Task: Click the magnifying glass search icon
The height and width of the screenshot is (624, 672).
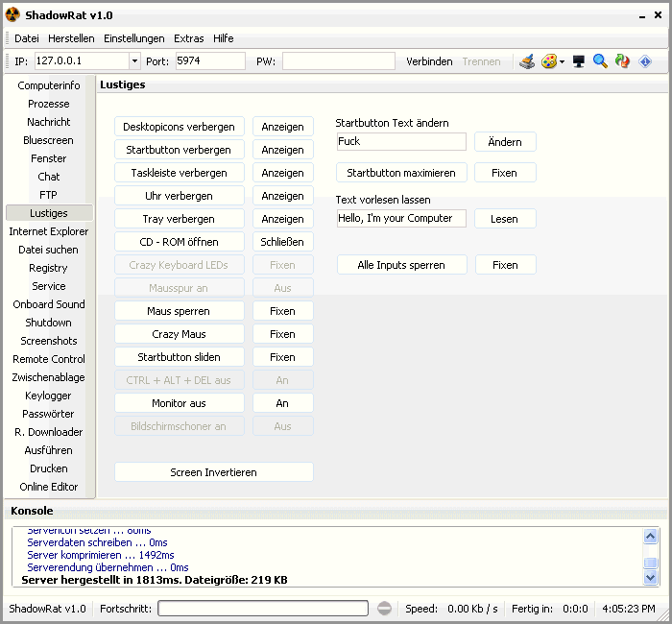Action: (x=600, y=61)
